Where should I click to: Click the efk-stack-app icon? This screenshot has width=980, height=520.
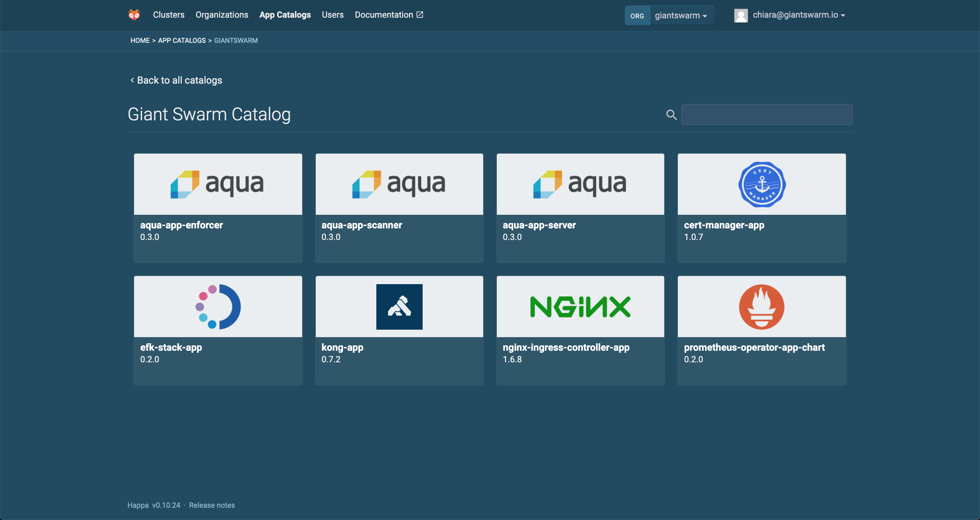(218, 306)
